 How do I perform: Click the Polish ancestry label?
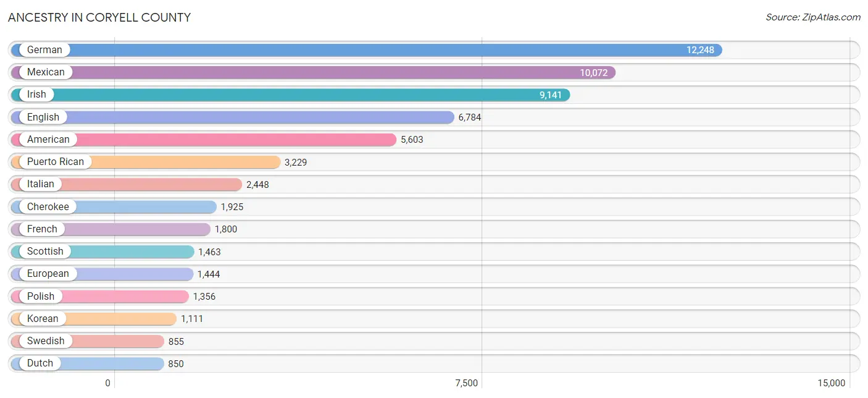click(x=41, y=297)
